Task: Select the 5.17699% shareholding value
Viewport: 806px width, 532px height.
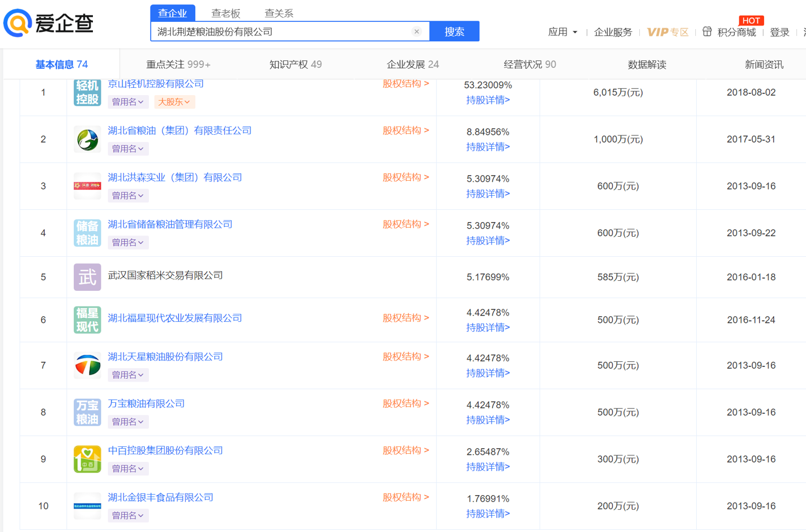Action: [x=488, y=277]
